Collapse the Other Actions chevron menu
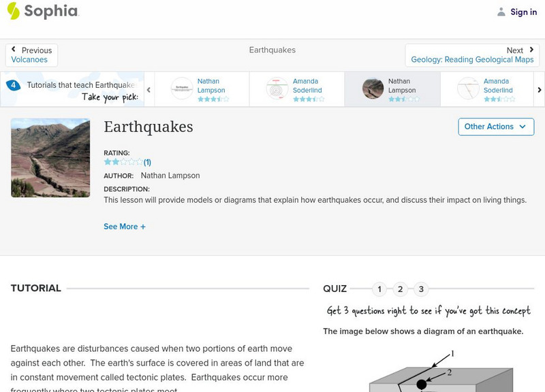This screenshot has width=545, height=392. click(522, 127)
